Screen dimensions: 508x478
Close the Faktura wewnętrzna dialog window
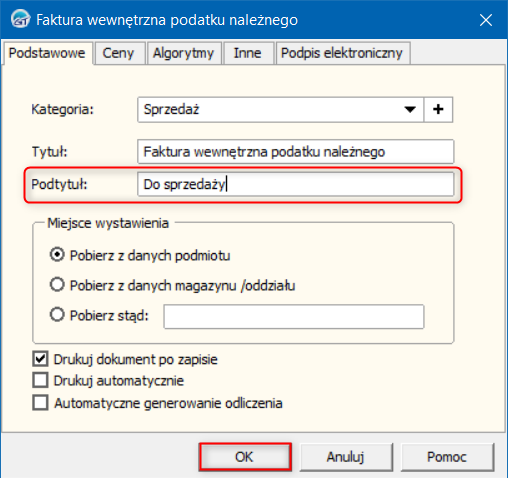pyautogui.click(x=486, y=20)
